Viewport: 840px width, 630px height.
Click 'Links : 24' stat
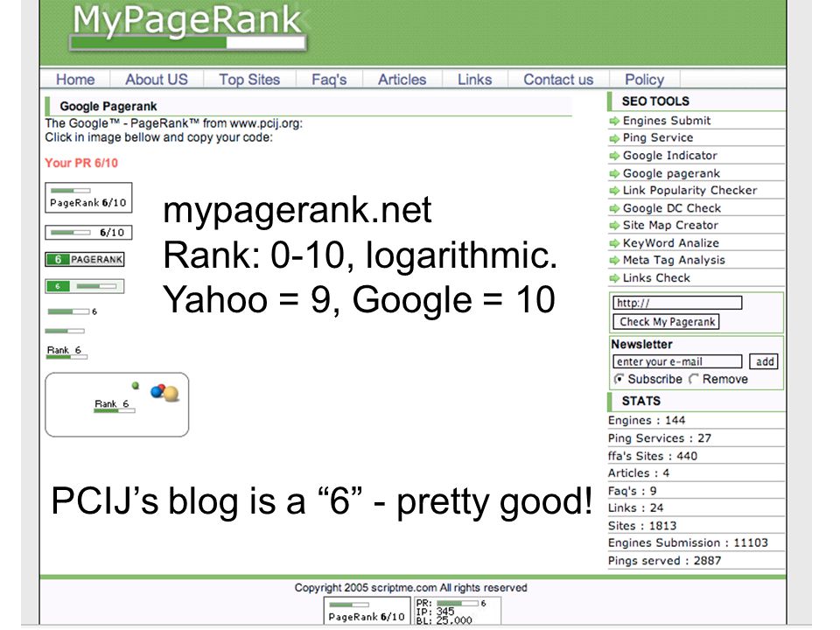pyautogui.click(x=636, y=507)
